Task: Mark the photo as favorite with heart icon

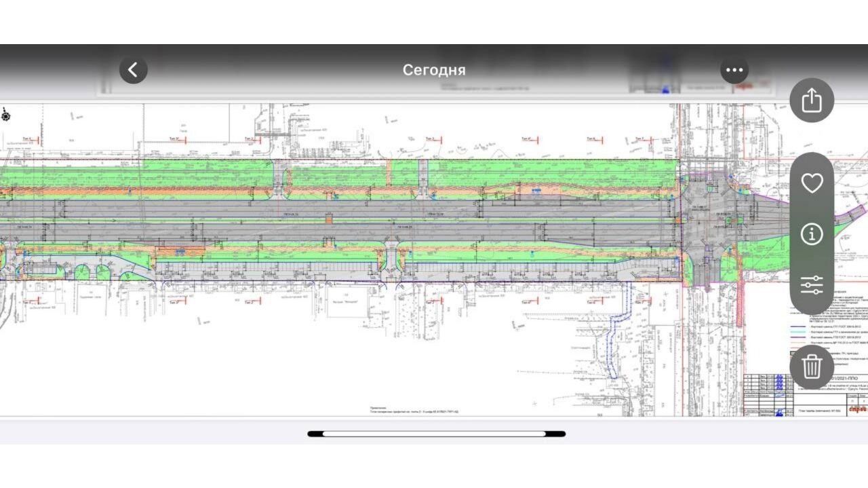Action: pyautogui.click(x=812, y=183)
